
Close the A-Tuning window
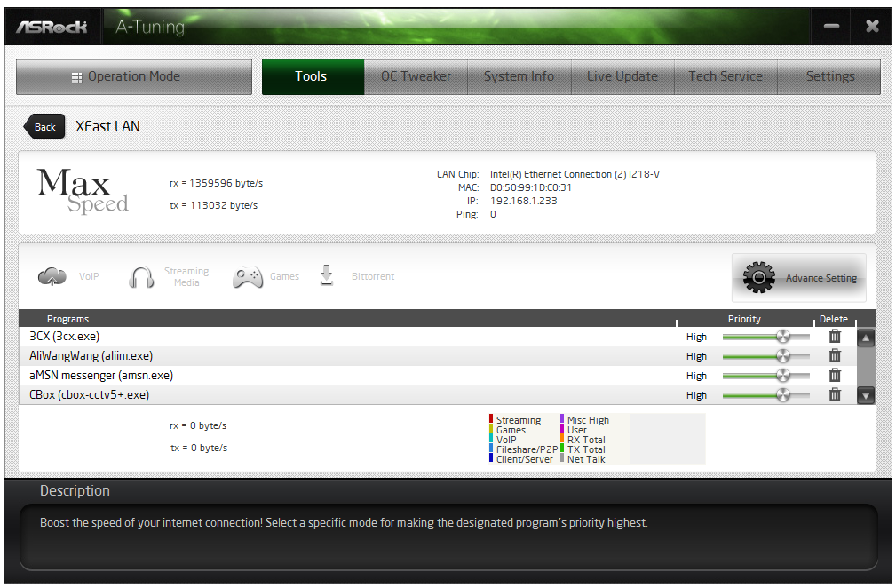pos(872,27)
